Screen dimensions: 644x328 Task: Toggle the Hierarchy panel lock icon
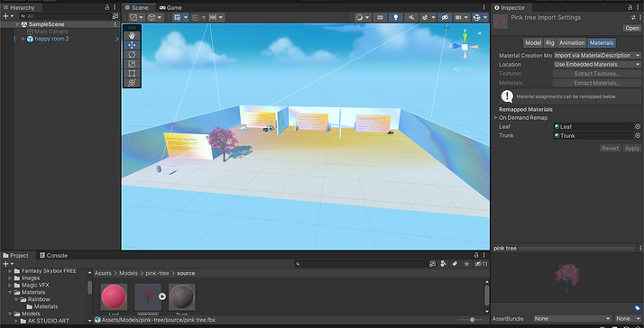(x=107, y=7)
